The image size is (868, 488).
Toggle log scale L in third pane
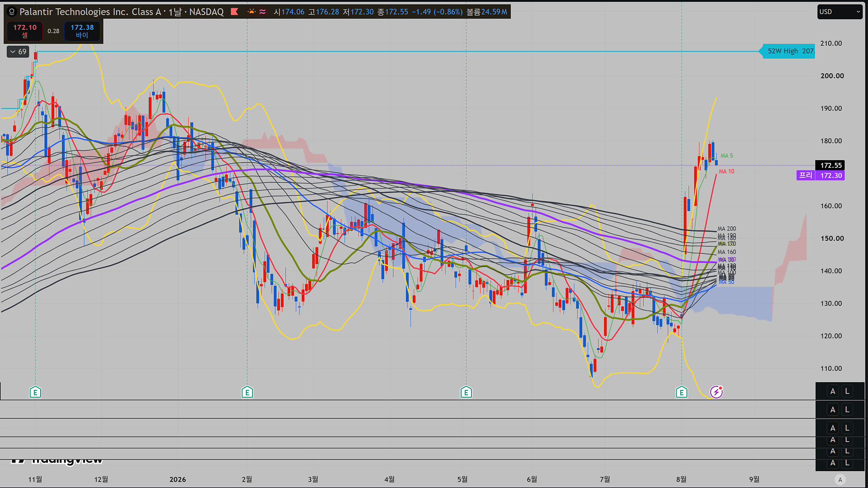coord(847,428)
